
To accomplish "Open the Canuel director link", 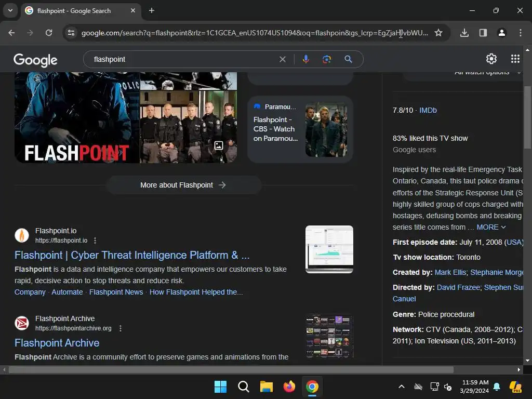I will [404, 299].
